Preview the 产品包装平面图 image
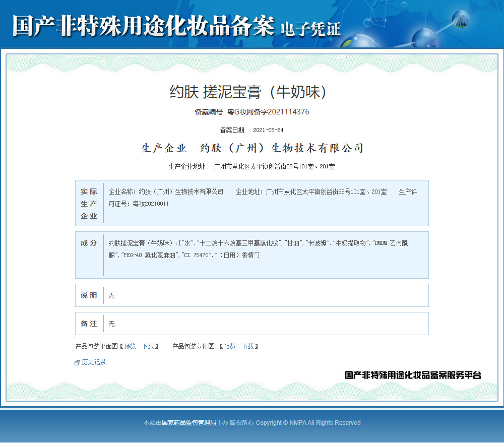This screenshot has height=443, width=504. [x=130, y=346]
